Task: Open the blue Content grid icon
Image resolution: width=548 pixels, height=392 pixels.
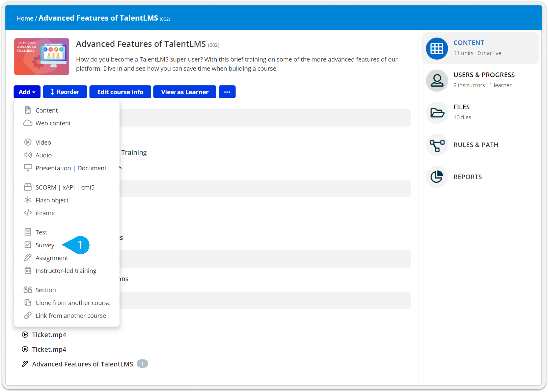Action: [437, 48]
